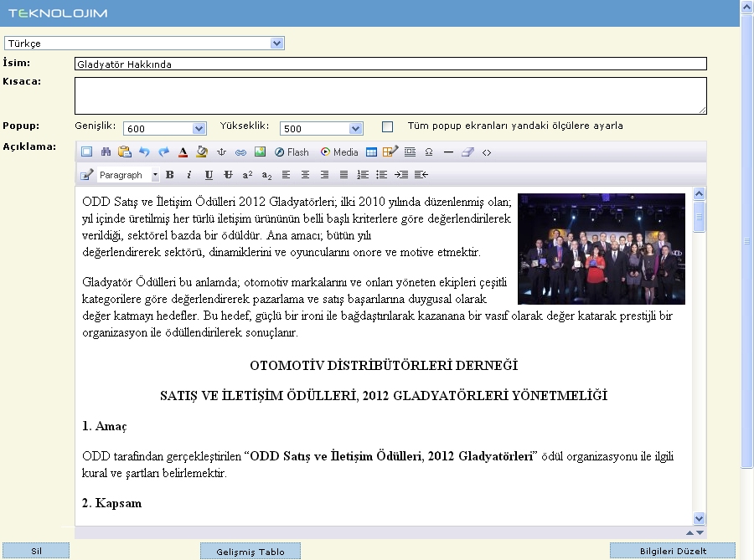Click the Sil button
Viewport: 754px width, 560px height.
[36, 551]
